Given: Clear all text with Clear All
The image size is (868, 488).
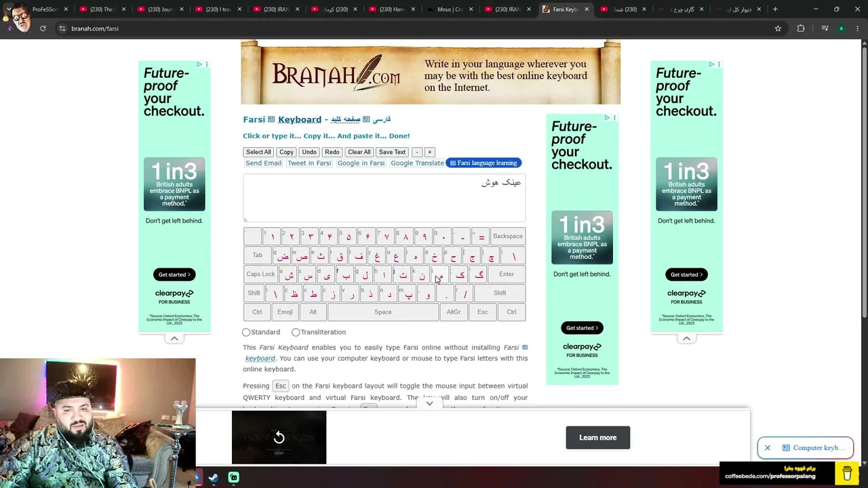Looking at the screenshot, I should 359,152.
